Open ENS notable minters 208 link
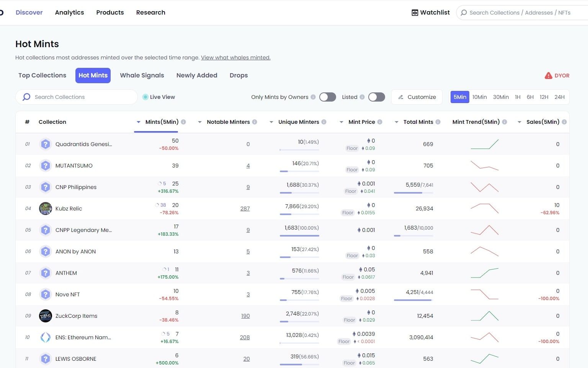This screenshot has width=588, height=368. [245, 337]
